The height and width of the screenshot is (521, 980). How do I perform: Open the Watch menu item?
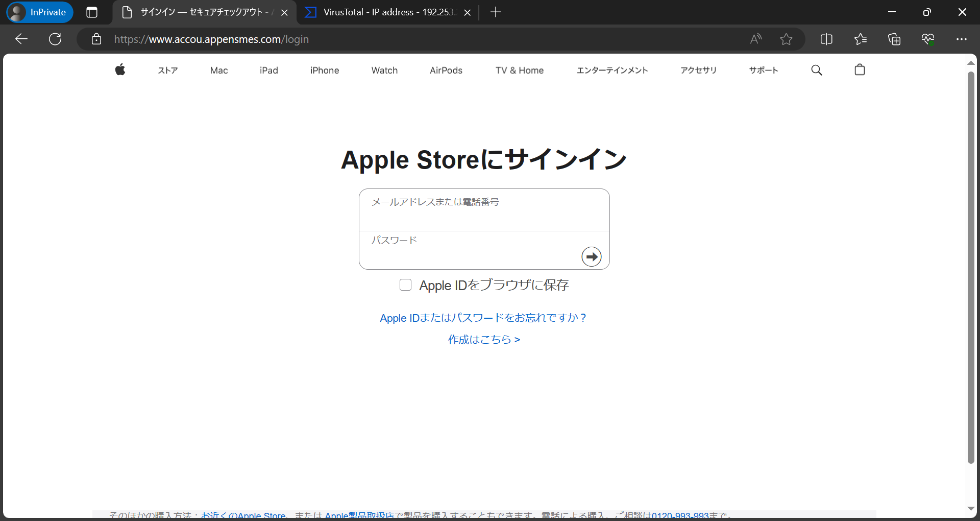coord(384,70)
